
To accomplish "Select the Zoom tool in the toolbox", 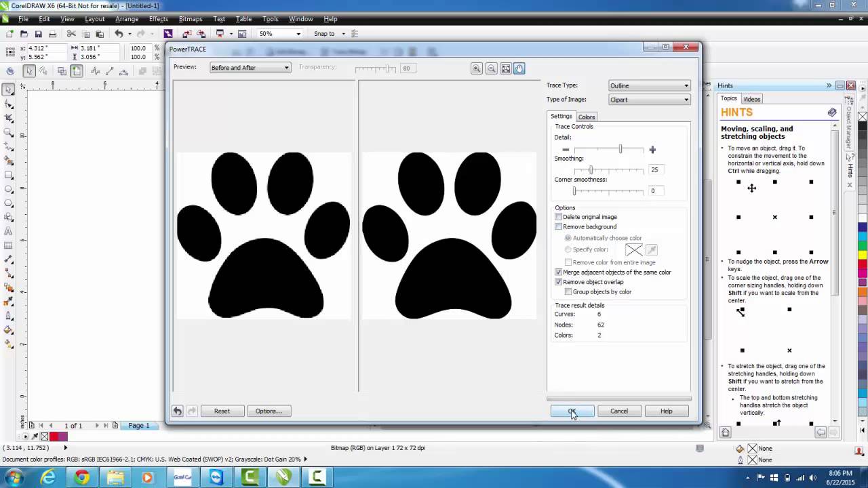I will tap(9, 132).
